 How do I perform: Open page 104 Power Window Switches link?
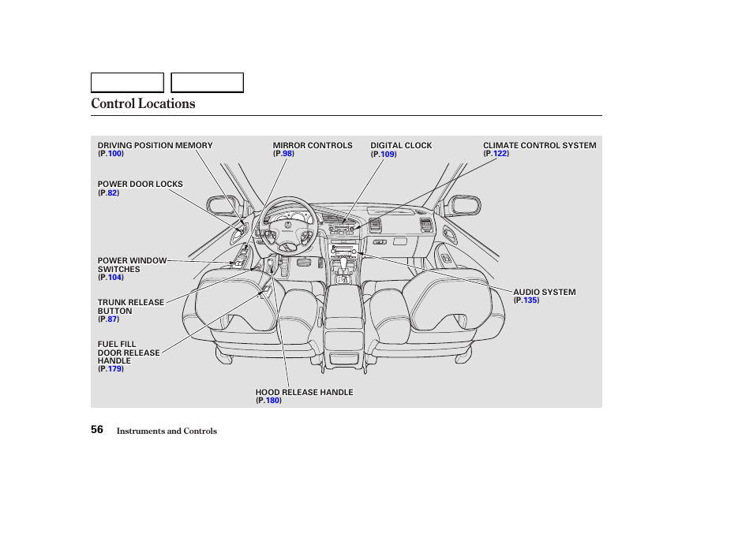tap(114, 278)
